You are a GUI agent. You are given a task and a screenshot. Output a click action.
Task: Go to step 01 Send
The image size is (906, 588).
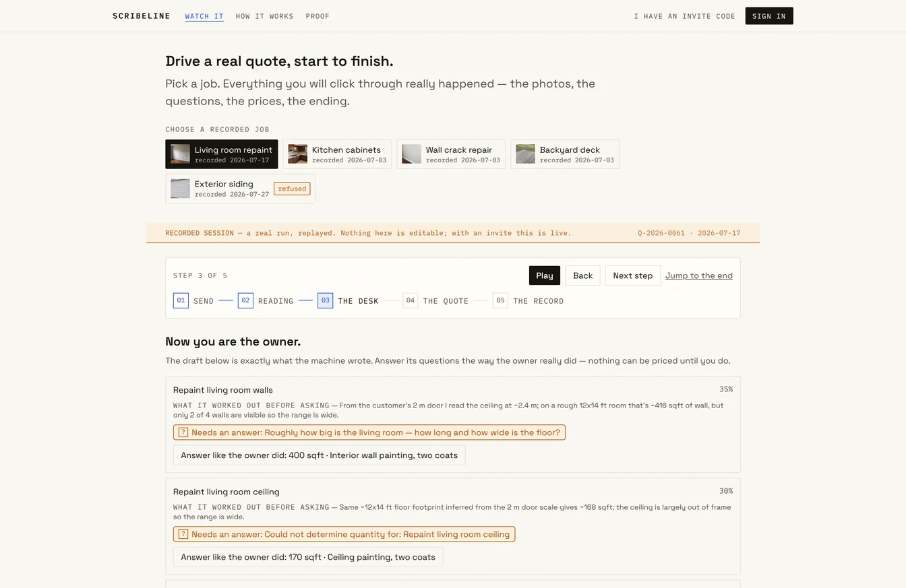pos(193,300)
